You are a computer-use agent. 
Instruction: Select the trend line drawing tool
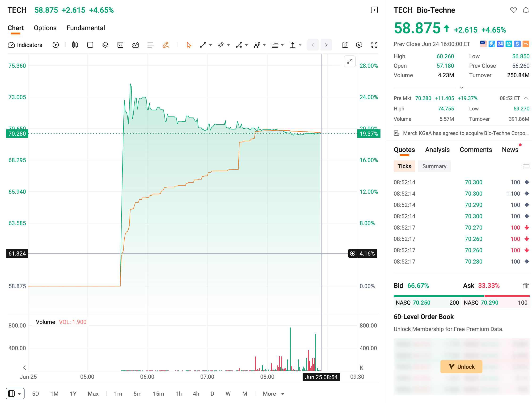tap(203, 45)
